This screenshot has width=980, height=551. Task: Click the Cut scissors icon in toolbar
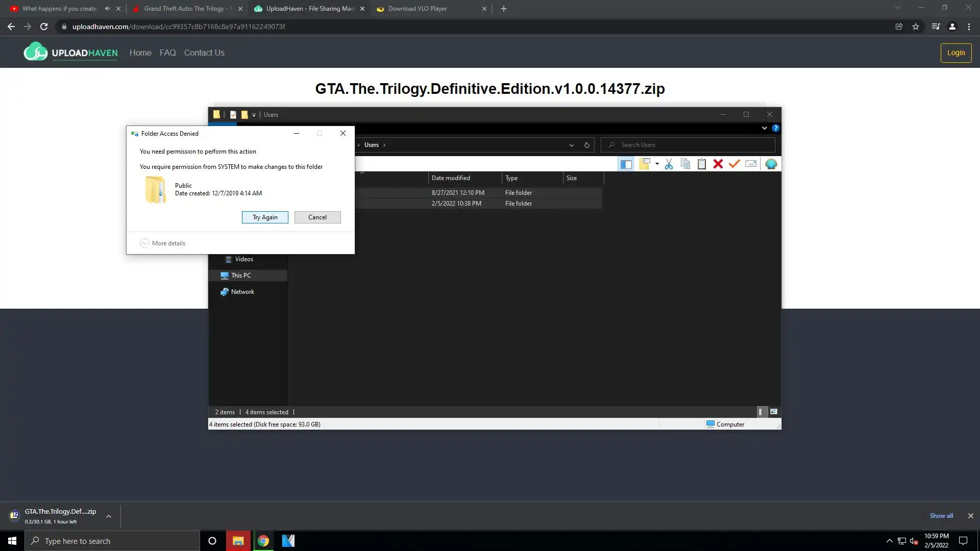point(669,164)
